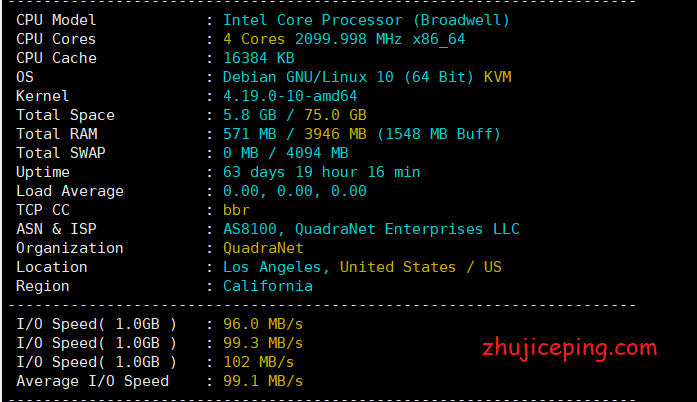Click the bbr TCP CC value

click(x=236, y=210)
